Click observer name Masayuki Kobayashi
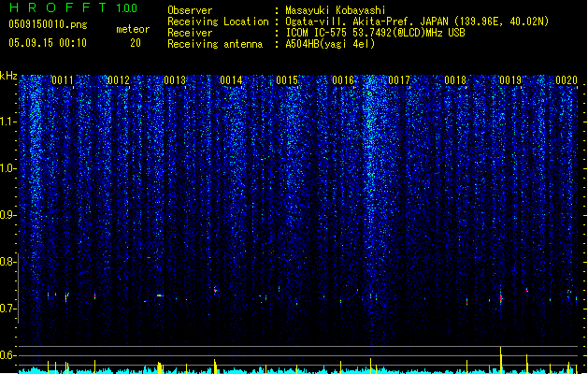This screenshot has height=374, width=588. (x=336, y=10)
